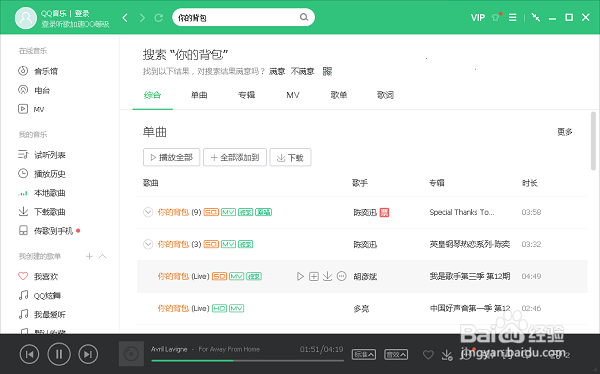The width and height of the screenshot is (600, 374).
Task: Switch to the 歌单 tab
Action: pyautogui.click(x=339, y=95)
